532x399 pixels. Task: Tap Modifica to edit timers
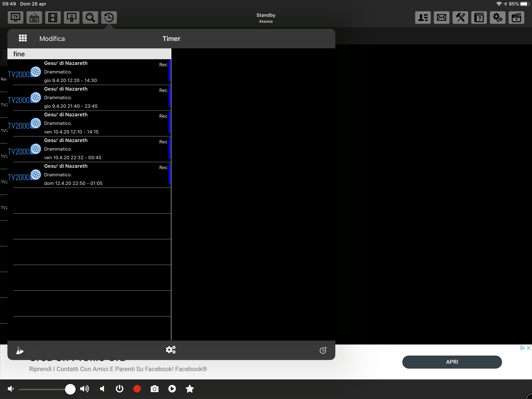52,39
